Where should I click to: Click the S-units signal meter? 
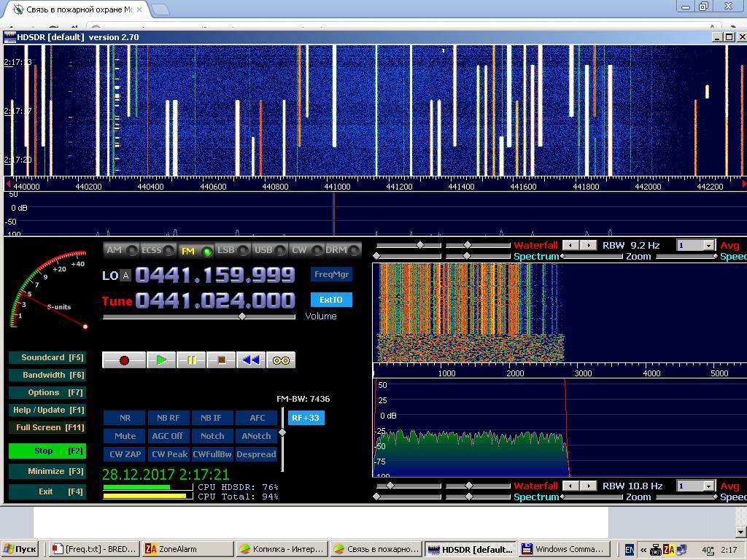[x=49, y=290]
